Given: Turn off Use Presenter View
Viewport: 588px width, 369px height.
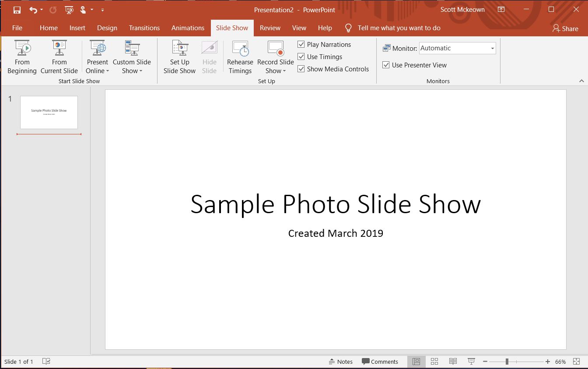Looking at the screenshot, I should [386, 65].
